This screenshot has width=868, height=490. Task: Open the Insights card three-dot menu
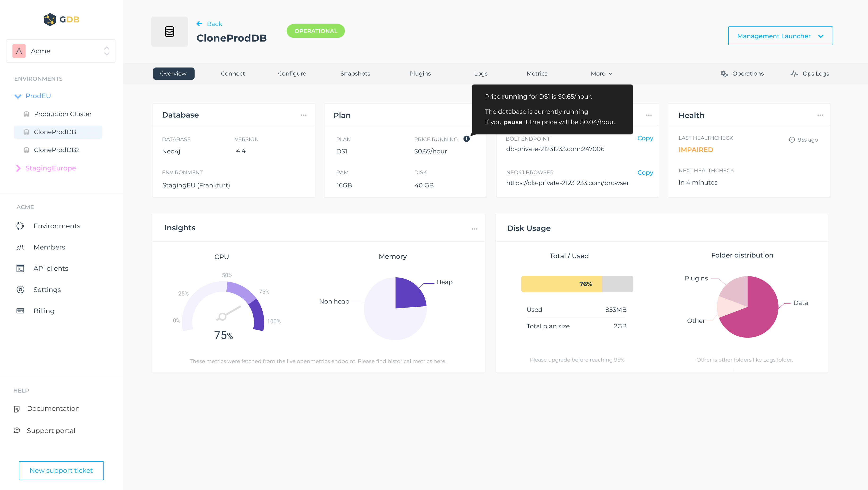coord(474,229)
